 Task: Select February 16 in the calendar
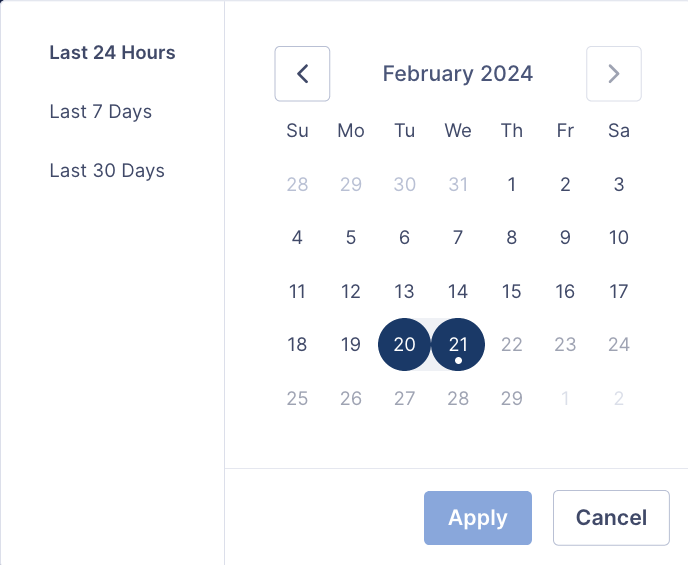coord(565,292)
